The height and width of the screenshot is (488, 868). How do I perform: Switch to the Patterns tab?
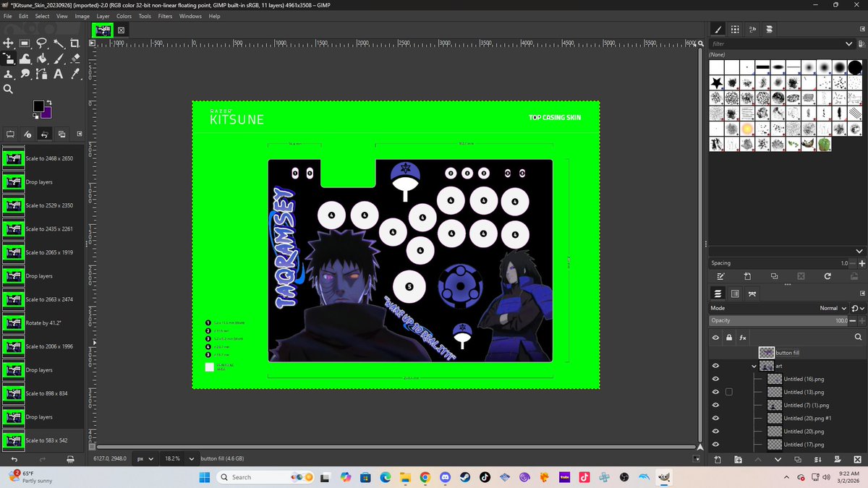pyautogui.click(x=735, y=30)
